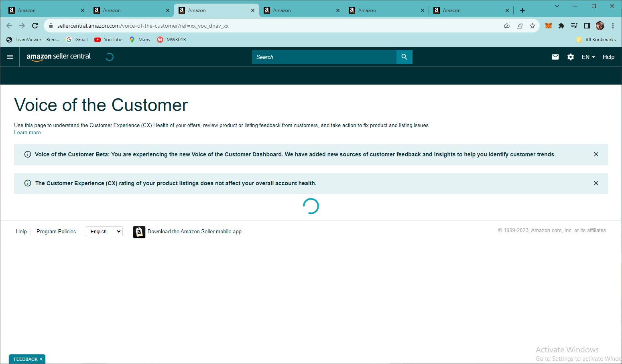Image resolution: width=622 pixels, height=364 pixels.
Task: View site information via the padlock icon
Action: [x=51, y=26]
